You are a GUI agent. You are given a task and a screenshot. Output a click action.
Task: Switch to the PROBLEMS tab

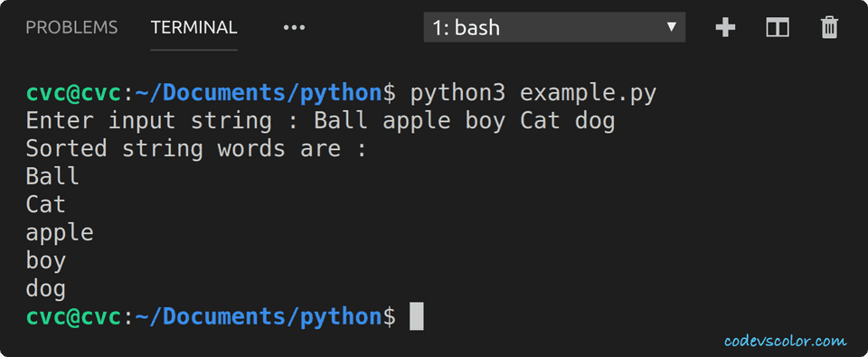(72, 27)
